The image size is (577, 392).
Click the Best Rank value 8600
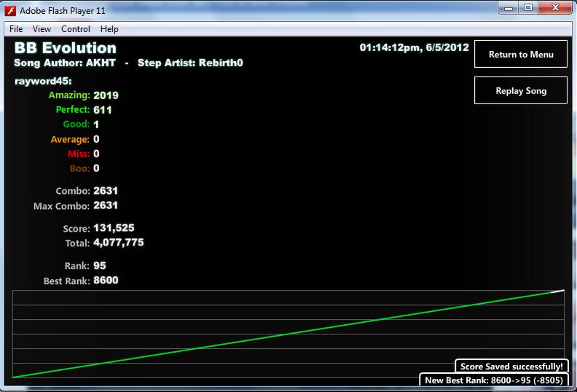pos(106,280)
